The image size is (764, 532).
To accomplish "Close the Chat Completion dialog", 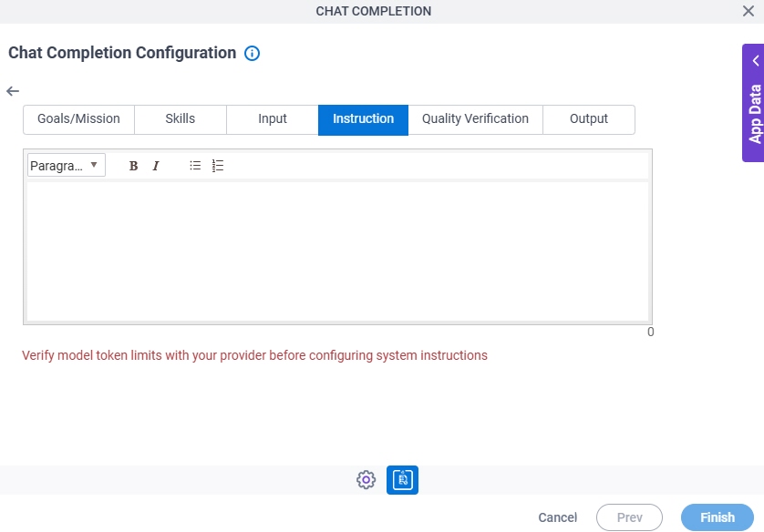I will 749,11.
